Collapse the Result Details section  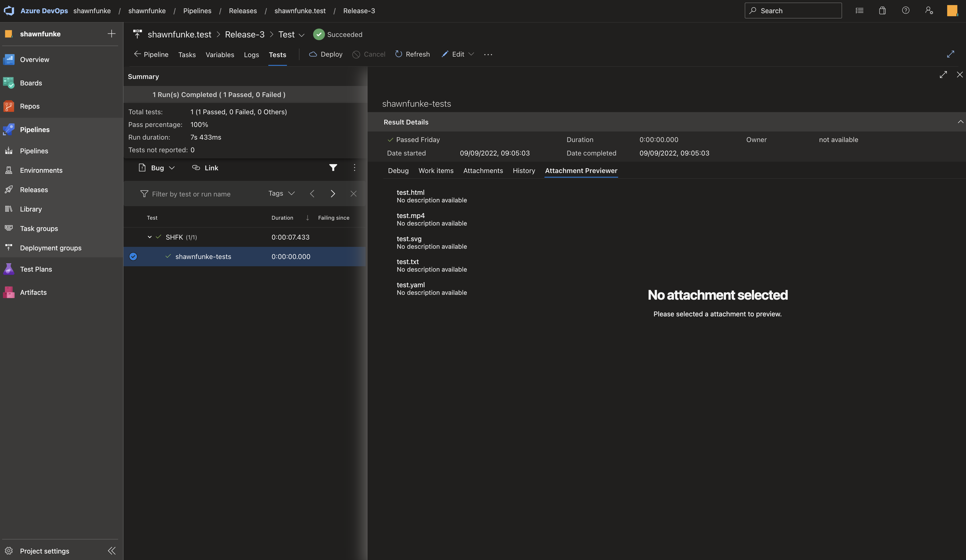click(x=960, y=122)
